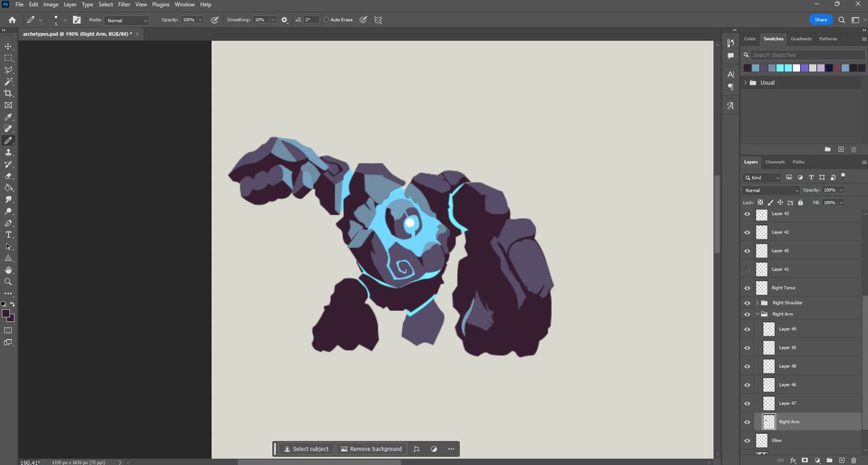Image resolution: width=868 pixels, height=465 pixels.
Task: Show hidden Layer 41
Action: [747, 269]
